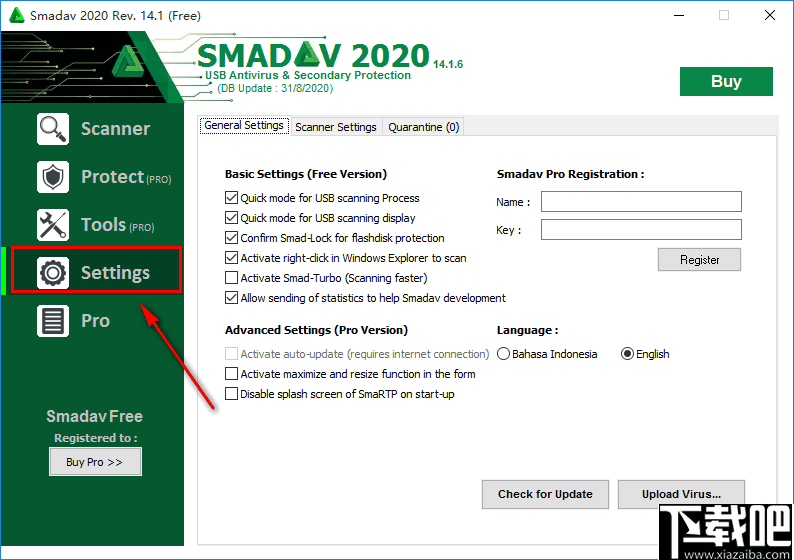Select Bahasa Indonesia language
This screenshot has width=794, height=560.
coord(503,354)
